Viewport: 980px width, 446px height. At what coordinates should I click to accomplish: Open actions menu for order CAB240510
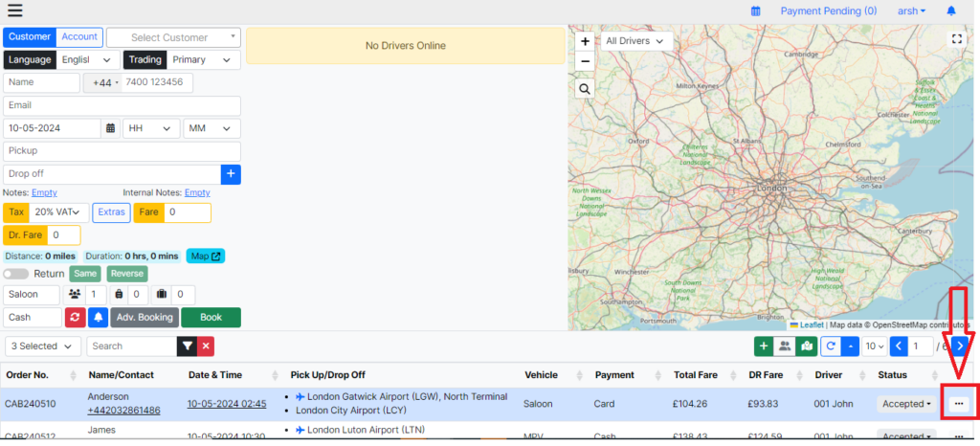pos(958,404)
